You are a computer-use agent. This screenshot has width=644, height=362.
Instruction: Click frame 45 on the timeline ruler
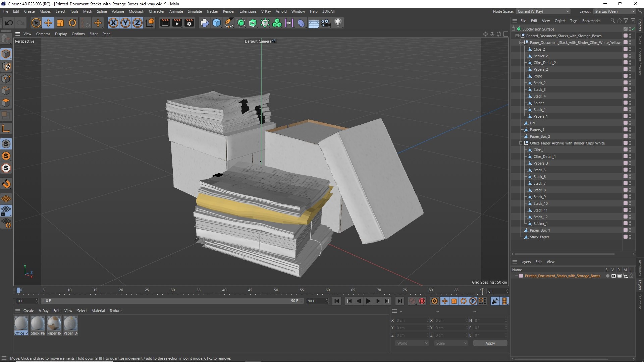(x=250, y=290)
